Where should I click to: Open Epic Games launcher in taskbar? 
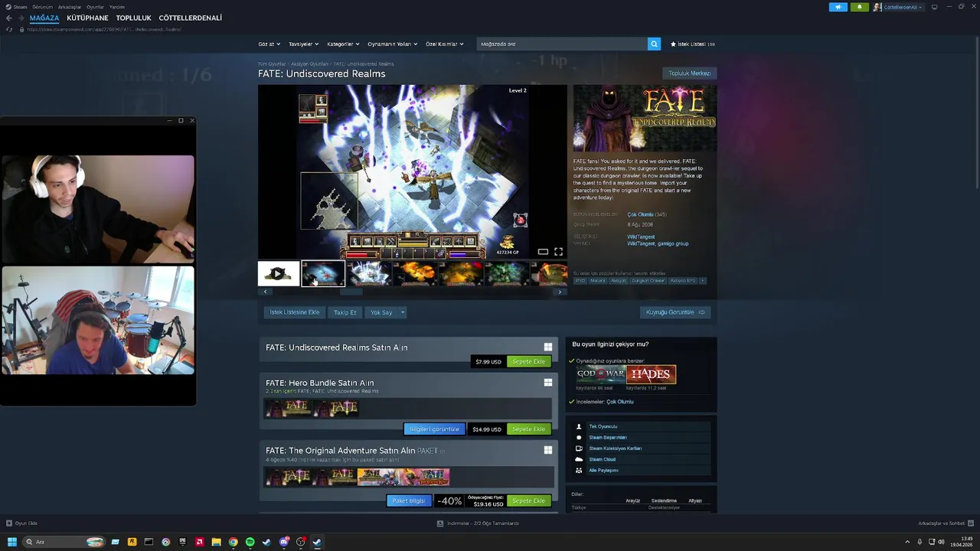tap(182, 542)
